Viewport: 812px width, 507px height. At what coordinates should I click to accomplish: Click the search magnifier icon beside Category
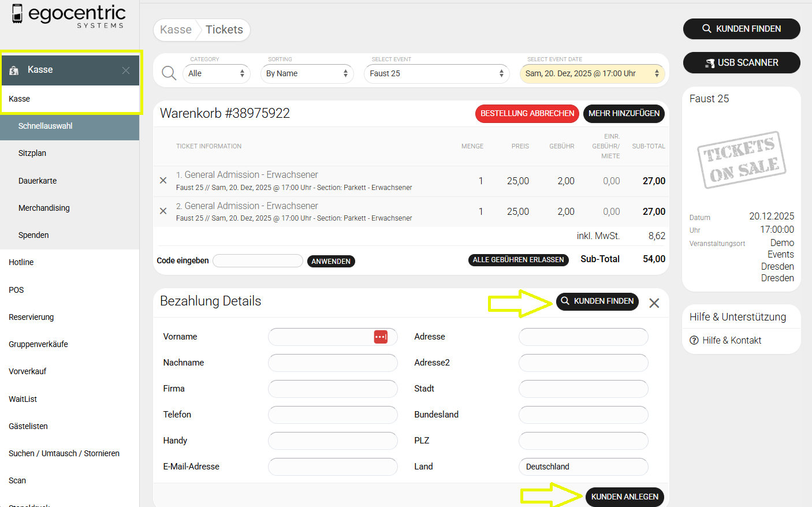(169, 73)
